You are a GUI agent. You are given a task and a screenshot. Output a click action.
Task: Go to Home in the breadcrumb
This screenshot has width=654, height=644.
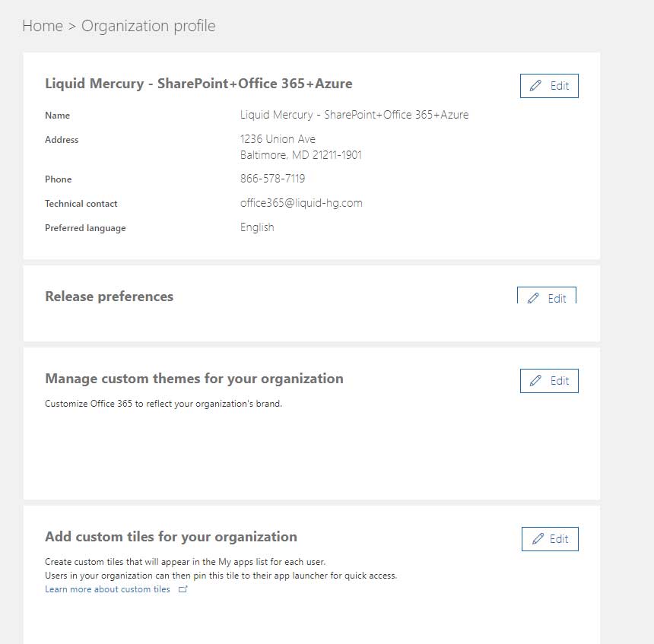pos(43,26)
